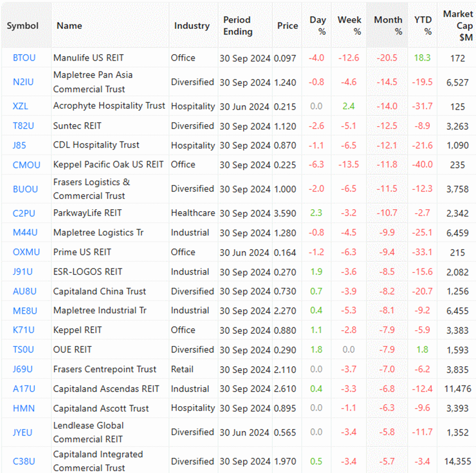Click the ParkwayLife REIT name cell
Screen dimensions: 476x473
coord(88,213)
